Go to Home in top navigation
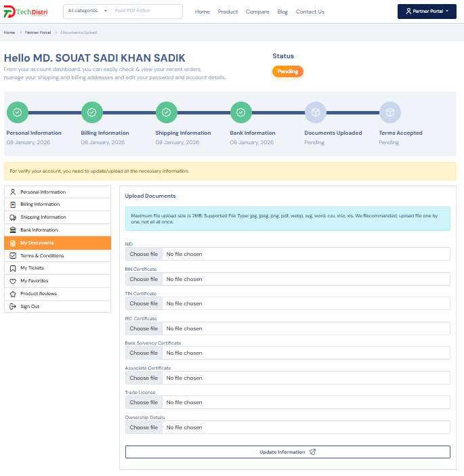 pyautogui.click(x=203, y=12)
